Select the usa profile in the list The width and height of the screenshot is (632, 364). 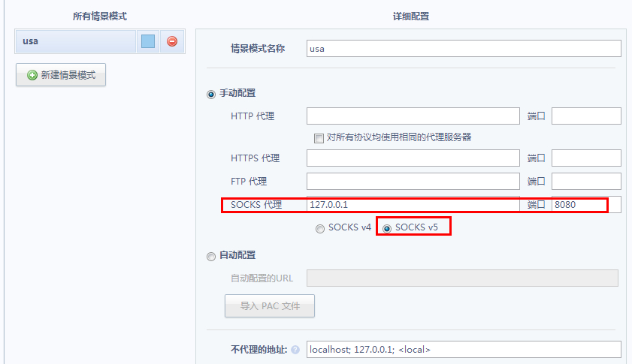tap(75, 41)
